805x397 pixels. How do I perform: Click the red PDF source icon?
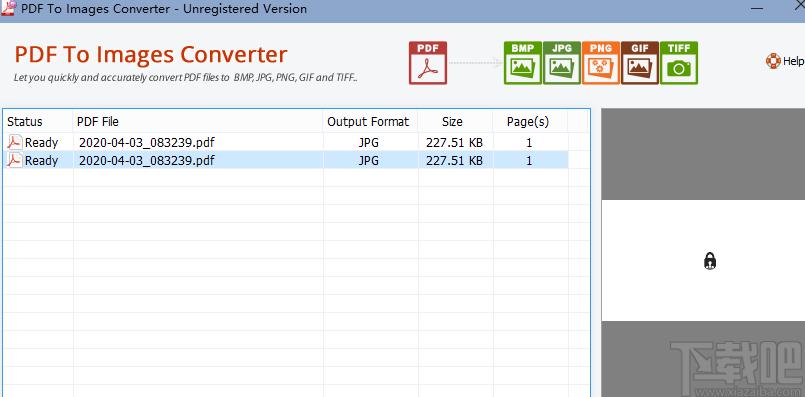(428, 63)
